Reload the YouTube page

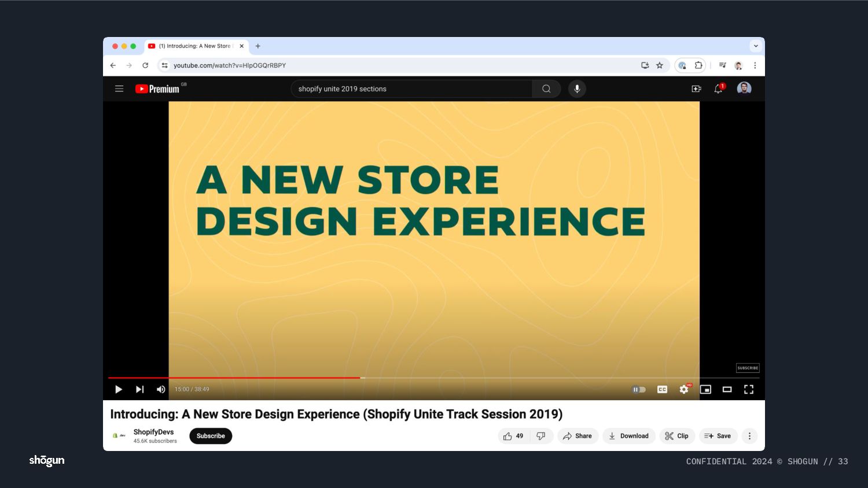[145, 65]
